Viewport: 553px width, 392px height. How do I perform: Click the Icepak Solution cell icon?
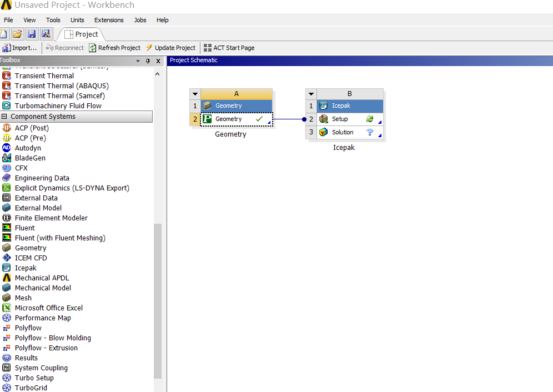click(323, 132)
